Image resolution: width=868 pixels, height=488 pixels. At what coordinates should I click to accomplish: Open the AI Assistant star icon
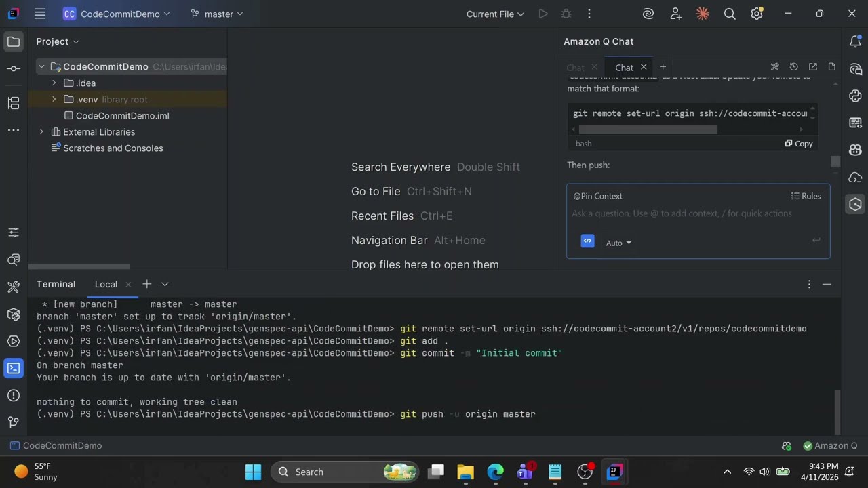pyautogui.click(x=703, y=14)
